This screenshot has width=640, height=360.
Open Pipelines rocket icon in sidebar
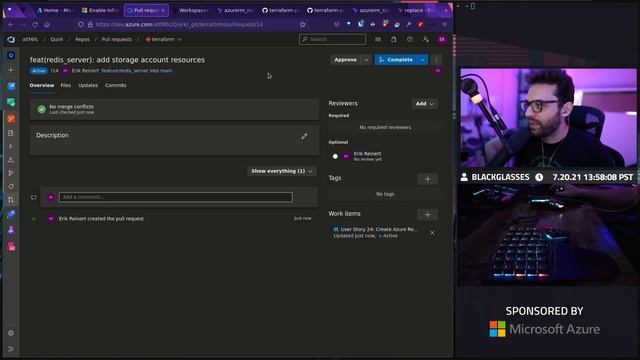pyautogui.click(x=11, y=214)
